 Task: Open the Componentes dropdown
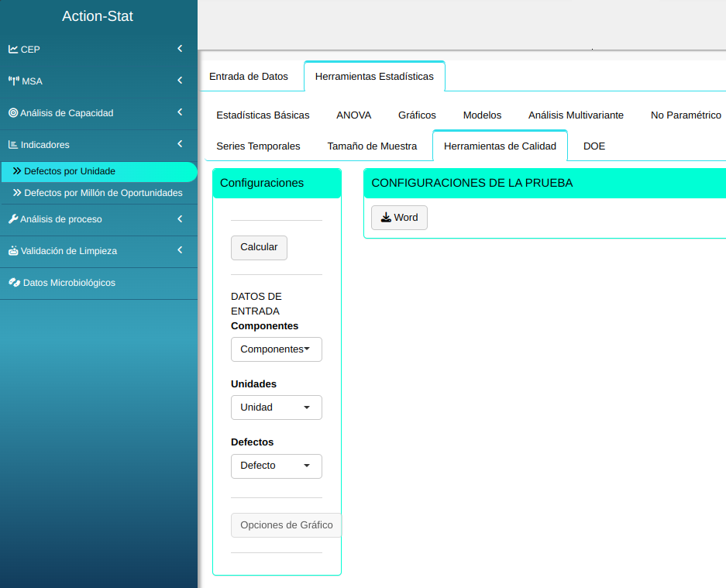click(276, 349)
